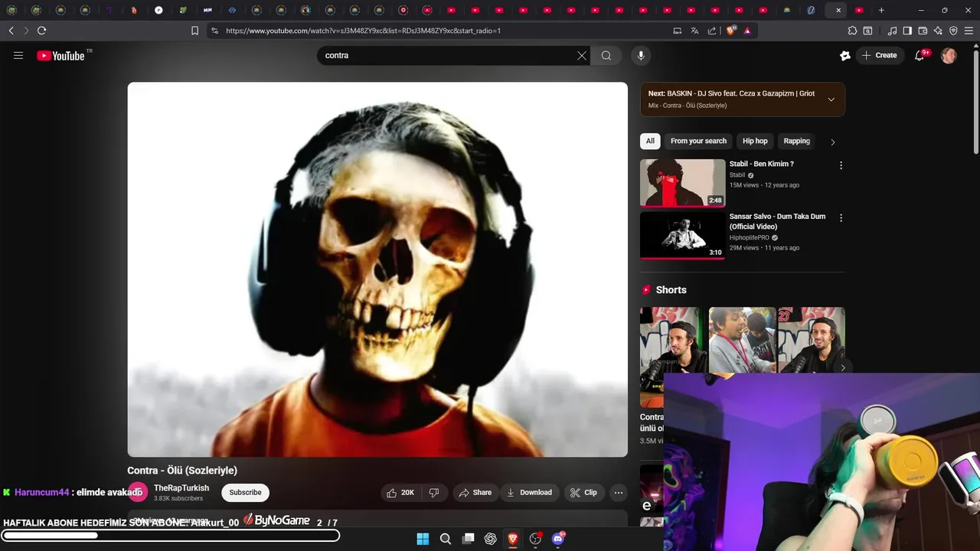Open Task View on taskbar
Image resolution: width=980 pixels, height=551 pixels.
pos(468,539)
